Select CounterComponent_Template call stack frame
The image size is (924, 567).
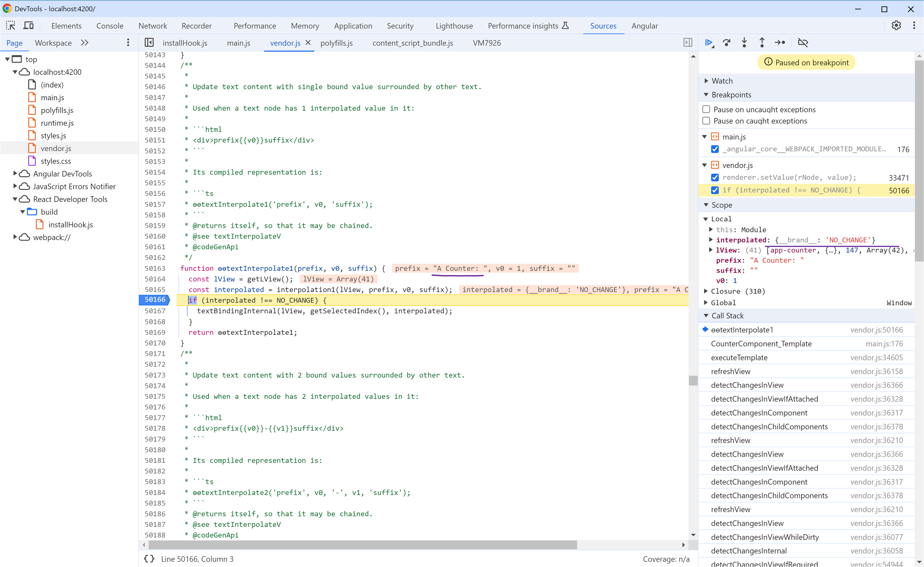pos(807,344)
